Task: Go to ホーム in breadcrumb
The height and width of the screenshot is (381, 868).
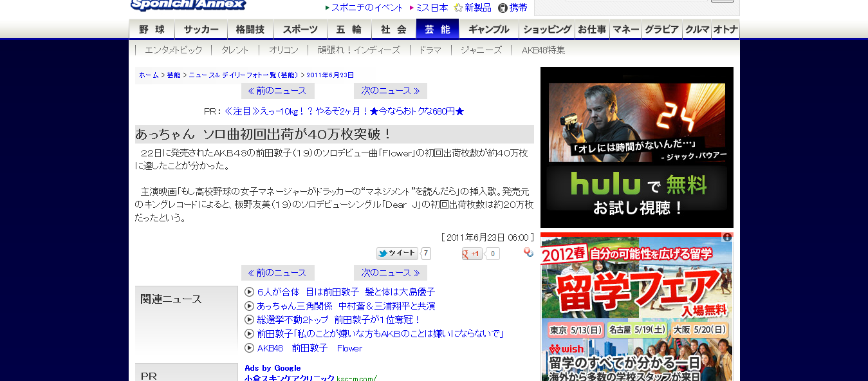Action: coord(149,75)
